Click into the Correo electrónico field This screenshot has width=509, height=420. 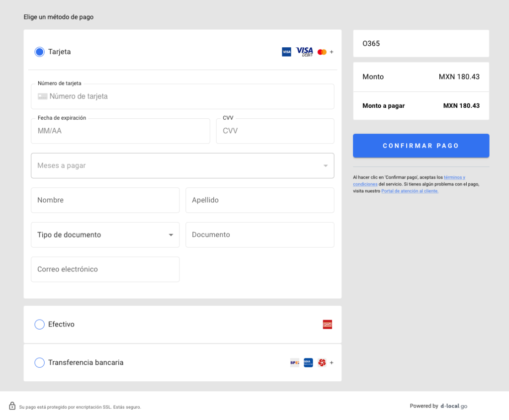tap(105, 269)
